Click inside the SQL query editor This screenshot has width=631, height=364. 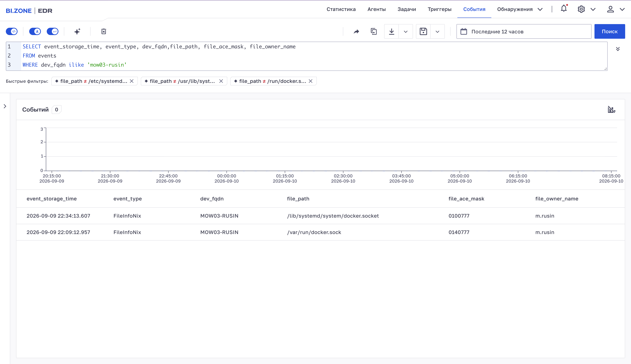pyautogui.click(x=307, y=56)
